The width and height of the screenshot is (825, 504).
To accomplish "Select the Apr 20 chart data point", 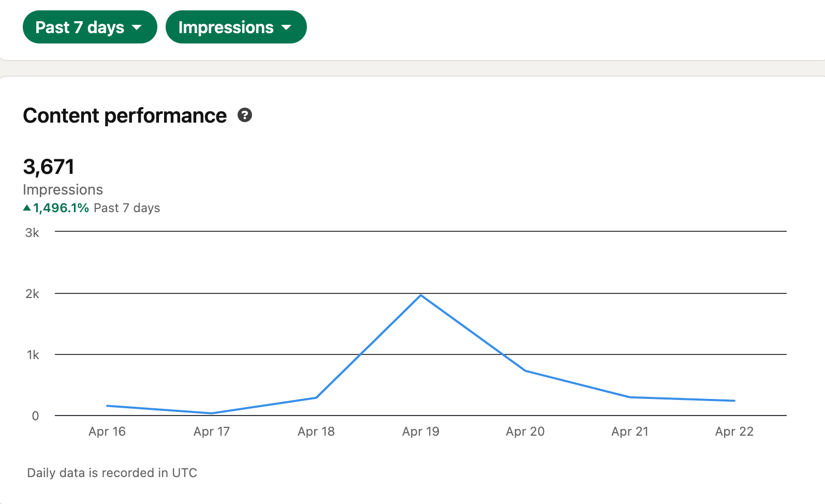I will (525, 370).
